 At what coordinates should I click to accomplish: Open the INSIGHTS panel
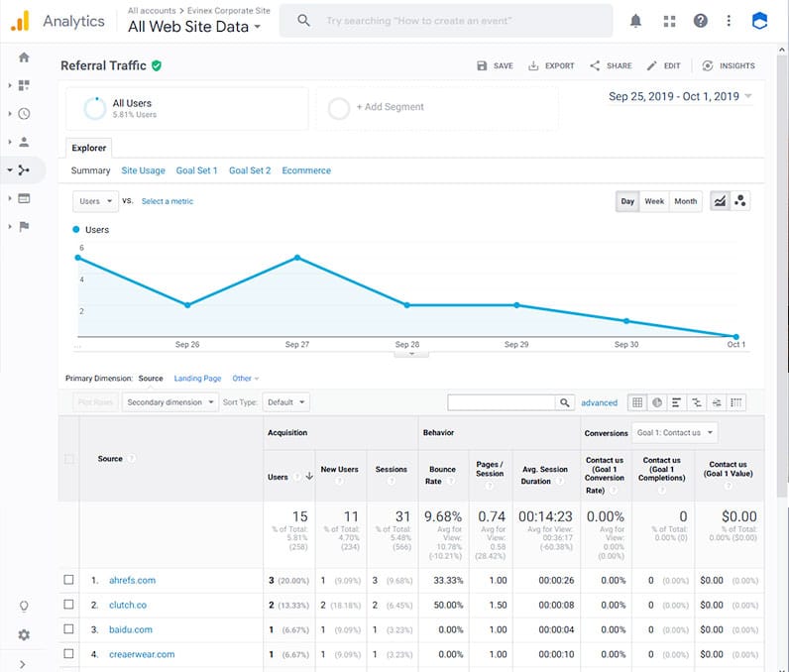click(729, 65)
